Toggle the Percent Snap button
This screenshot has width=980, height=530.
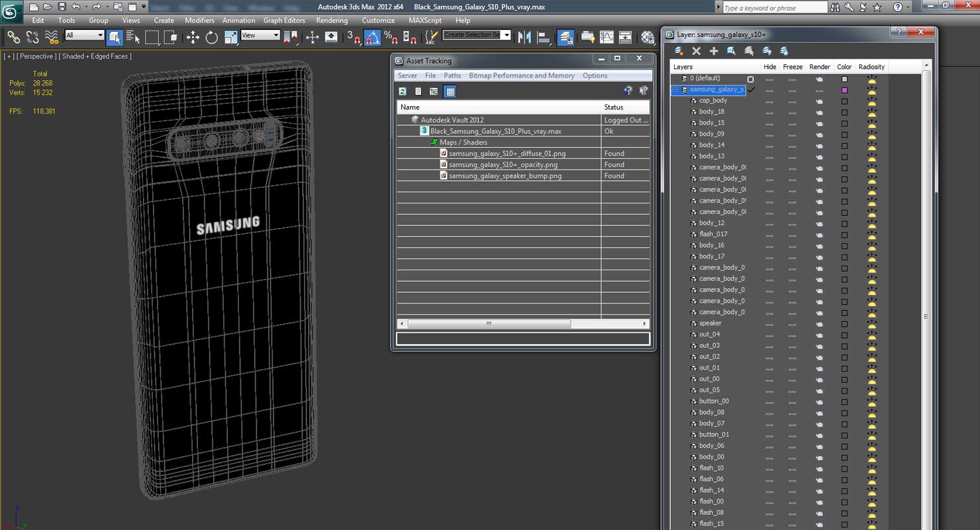(391, 37)
